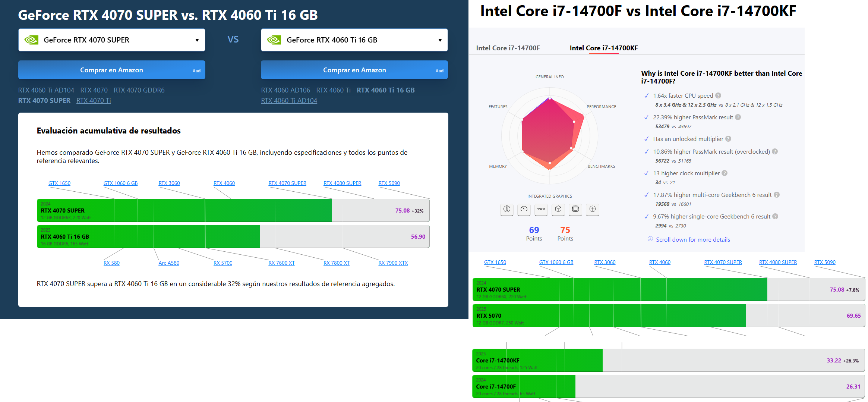The width and height of the screenshot is (868, 402).
Task: Click help icon beside faster CPU speed
Action: tap(718, 96)
